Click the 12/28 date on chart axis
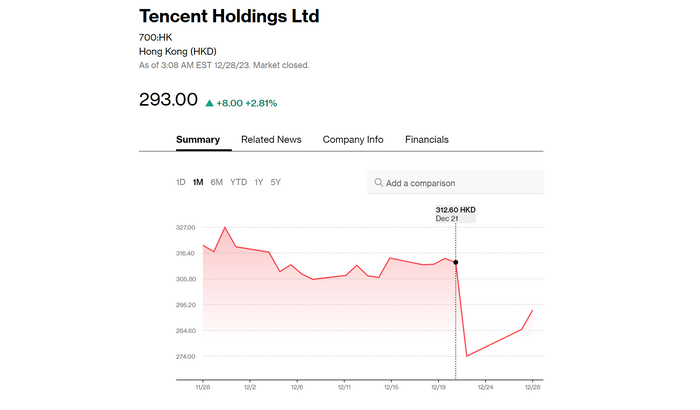The height and width of the screenshot is (410, 700). click(x=532, y=386)
